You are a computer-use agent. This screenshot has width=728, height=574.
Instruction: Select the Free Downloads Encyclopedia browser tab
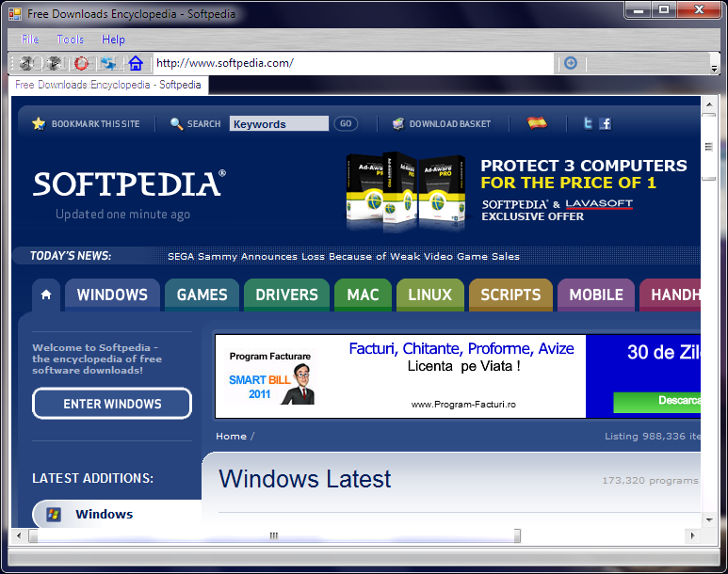point(108,85)
